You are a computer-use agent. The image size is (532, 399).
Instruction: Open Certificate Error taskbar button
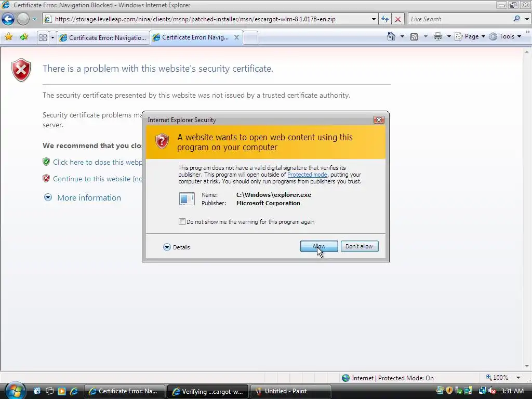pyautogui.click(x=124, y=391)
